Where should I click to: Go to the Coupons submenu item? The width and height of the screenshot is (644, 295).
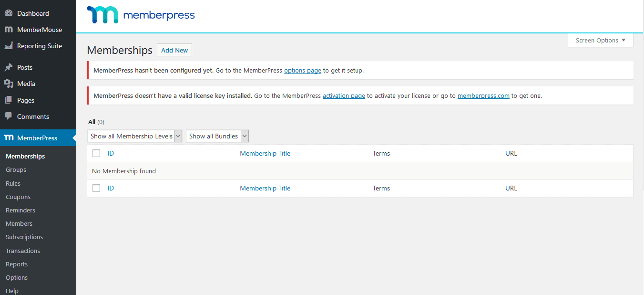18,197
